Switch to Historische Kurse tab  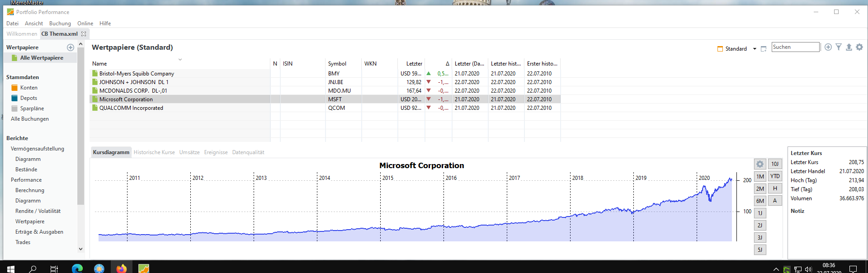coord(154,152)
